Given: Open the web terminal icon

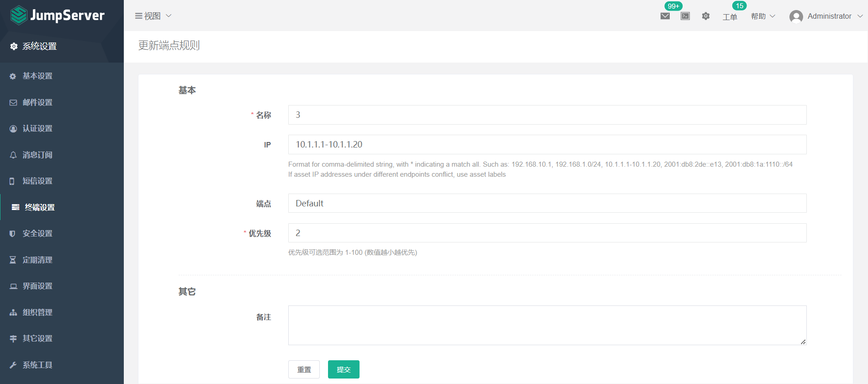Looking at the screenshot, I should [685, 16].
